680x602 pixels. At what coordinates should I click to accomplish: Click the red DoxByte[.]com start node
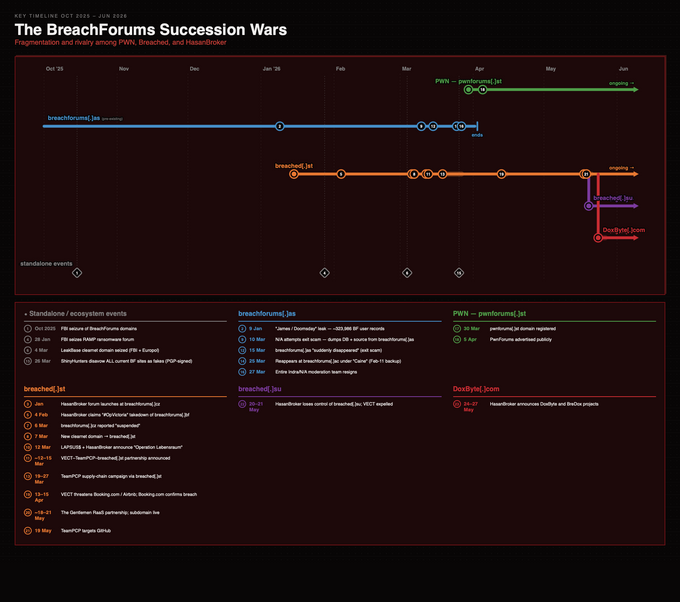click(x=598, y=238)
